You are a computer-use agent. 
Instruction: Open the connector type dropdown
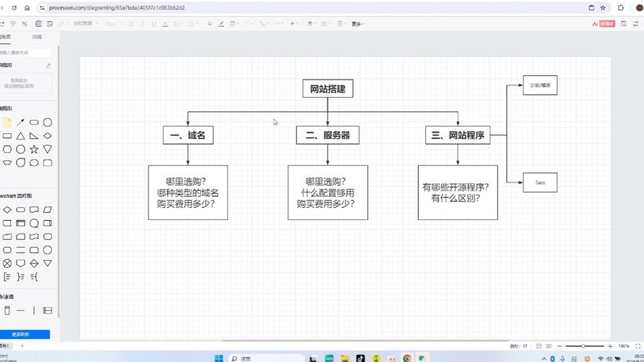click(263, 24)
